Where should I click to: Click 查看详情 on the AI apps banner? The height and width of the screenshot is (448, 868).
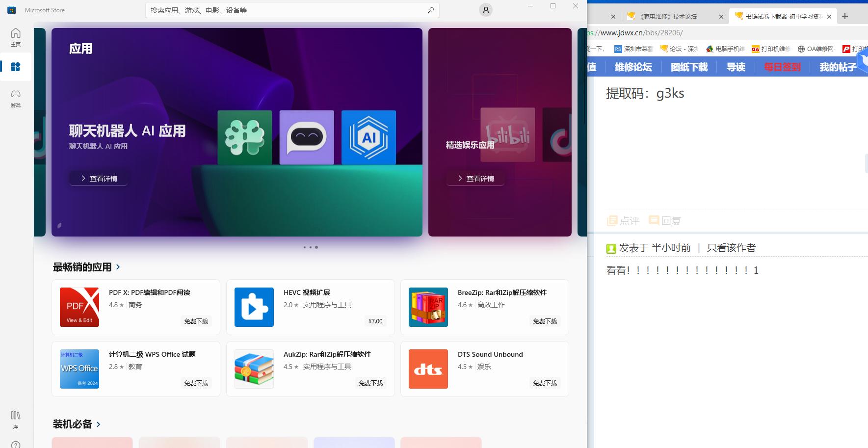pyautogui.click(x=99, y=178)
